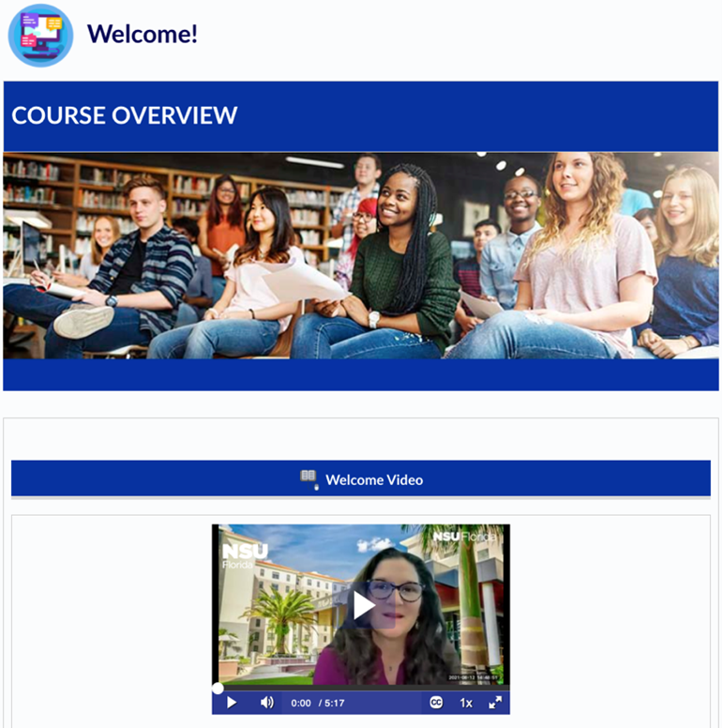Click the open book icon beside Welcome Video
This screenshot has height=728, width=722.
[308, 477]
